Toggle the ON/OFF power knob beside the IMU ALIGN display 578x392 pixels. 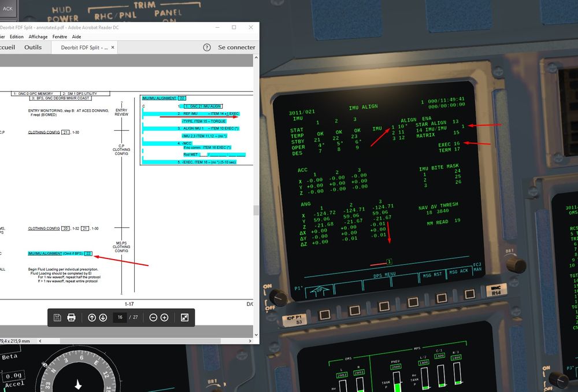click(278, 297)
